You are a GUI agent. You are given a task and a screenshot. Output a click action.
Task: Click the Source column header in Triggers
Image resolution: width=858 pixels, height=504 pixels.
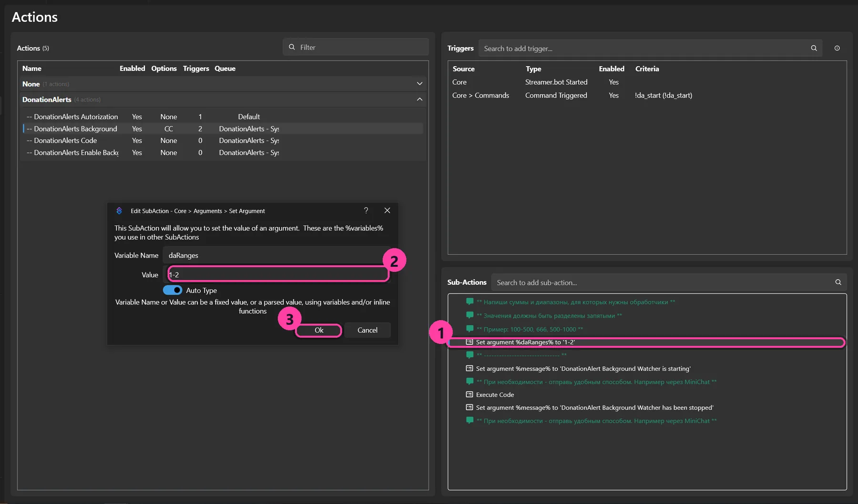pos(463,69)
